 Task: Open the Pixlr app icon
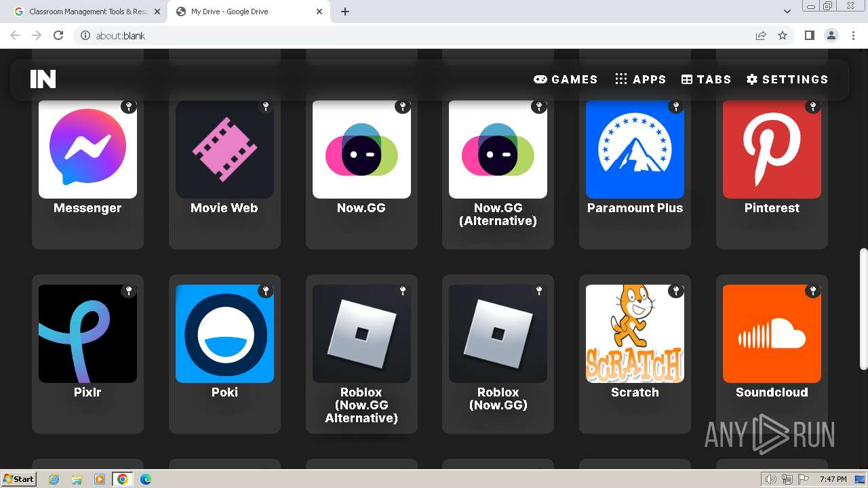87,333
